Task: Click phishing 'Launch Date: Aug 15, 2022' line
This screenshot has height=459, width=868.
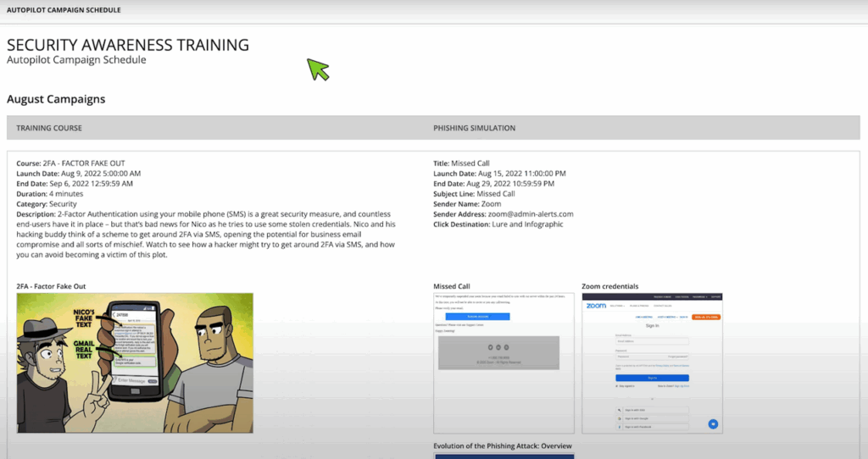Action: pyautogui.click(x=500, y=173)
